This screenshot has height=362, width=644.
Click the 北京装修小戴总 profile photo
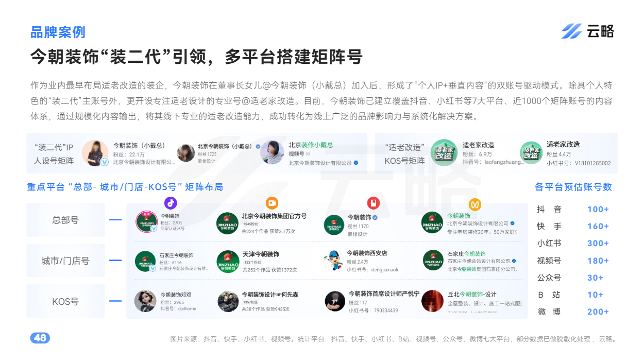tap(272, 153)
